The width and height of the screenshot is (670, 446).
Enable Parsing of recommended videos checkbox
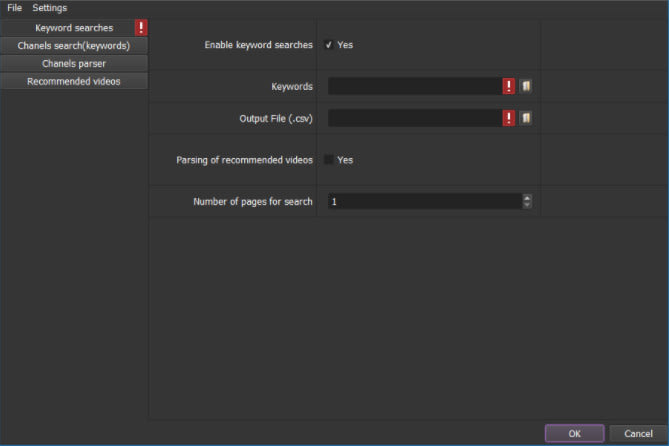pos(329,160)
